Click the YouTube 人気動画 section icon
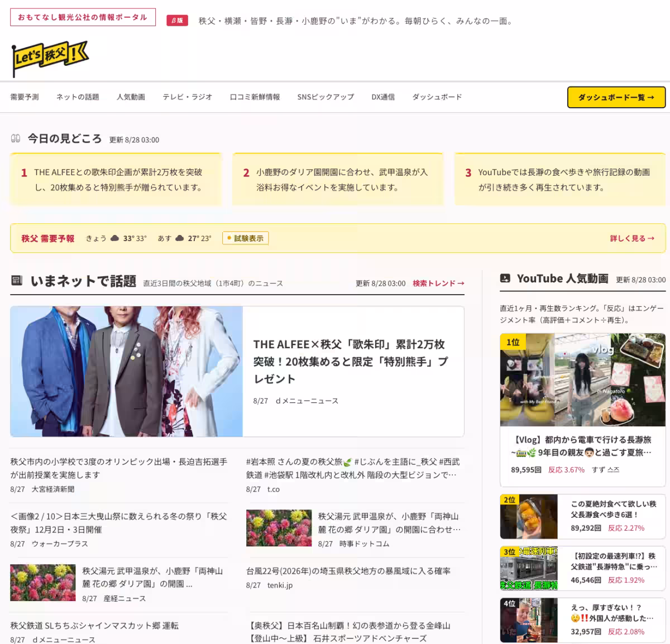Screen dimensions: 670x644 click(505, 278)
